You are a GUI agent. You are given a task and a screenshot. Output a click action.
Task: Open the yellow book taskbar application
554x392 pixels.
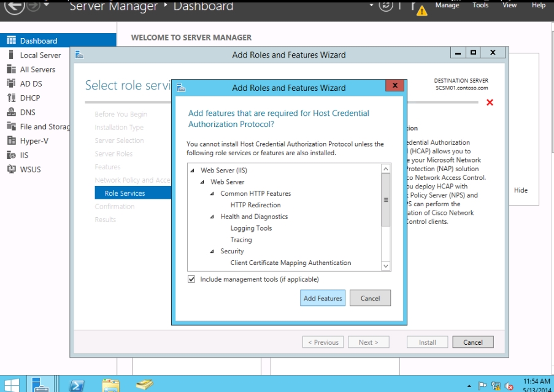point(145,384)
